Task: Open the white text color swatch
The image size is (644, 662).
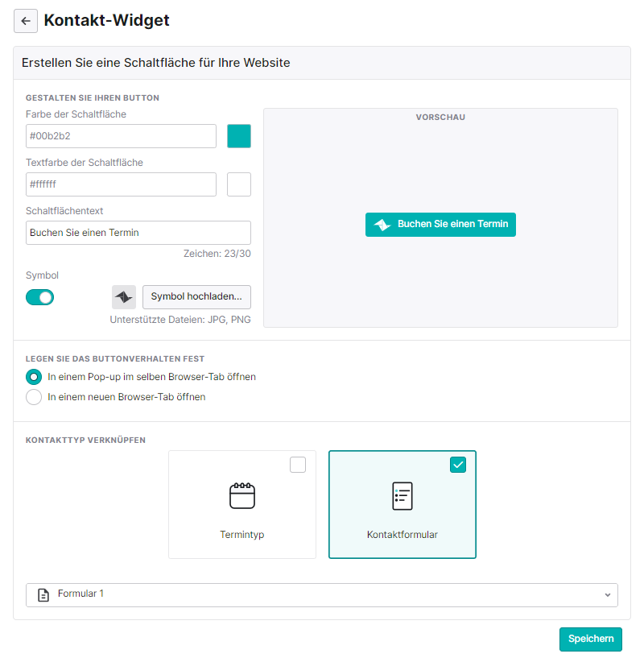Action: pos(239,184)
